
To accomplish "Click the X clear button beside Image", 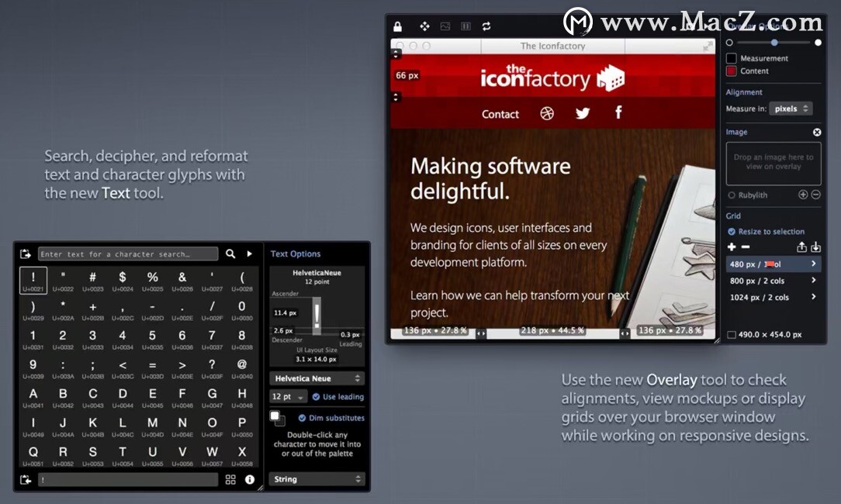I will point(817,132).
